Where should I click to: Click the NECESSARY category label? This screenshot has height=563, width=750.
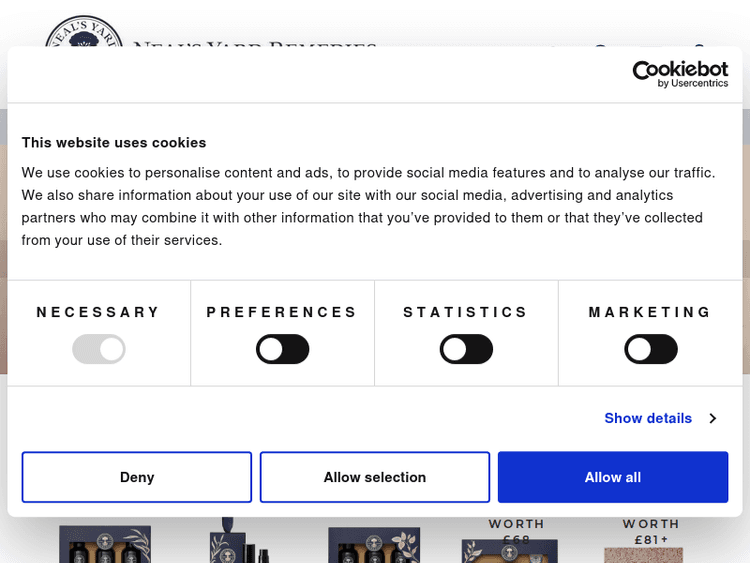[x=98, y=312]
